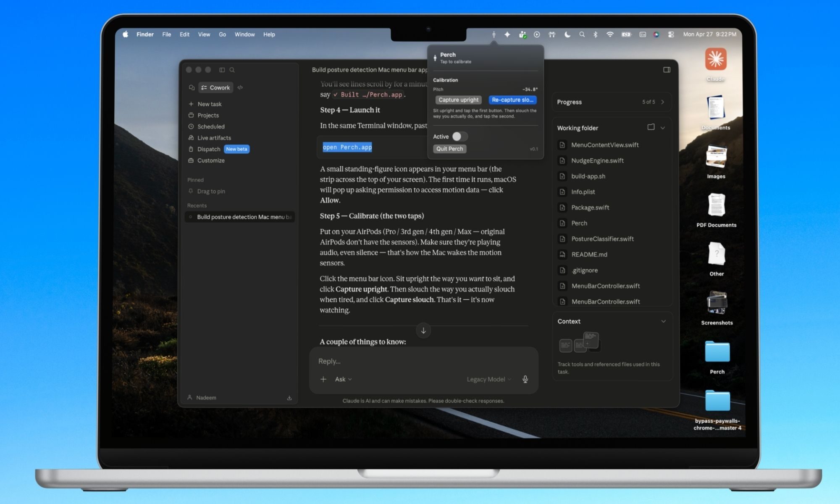Expand the Progress 5 of 5 chevron
This screenshot has width=840, height=504.
tap(662, 102)
